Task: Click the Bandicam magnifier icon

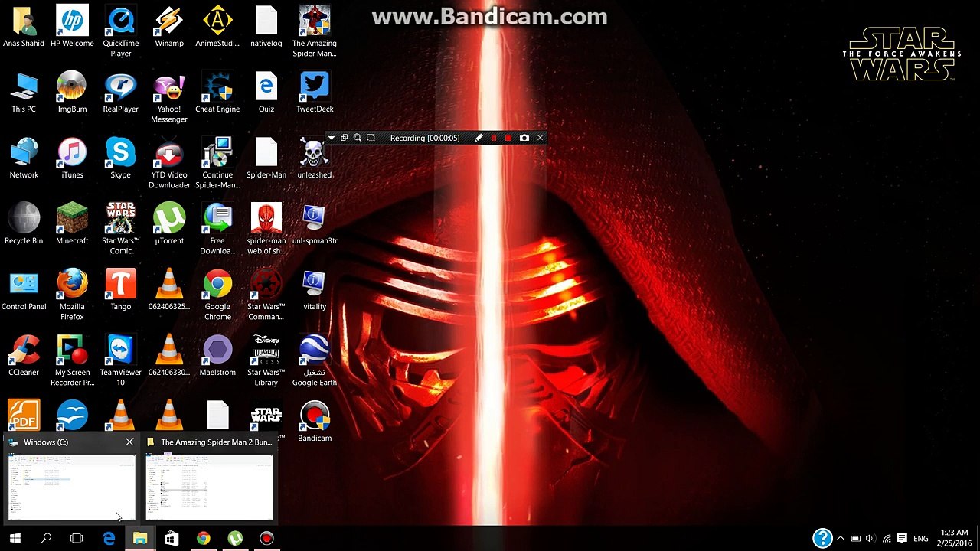Action: pos(358,138)
